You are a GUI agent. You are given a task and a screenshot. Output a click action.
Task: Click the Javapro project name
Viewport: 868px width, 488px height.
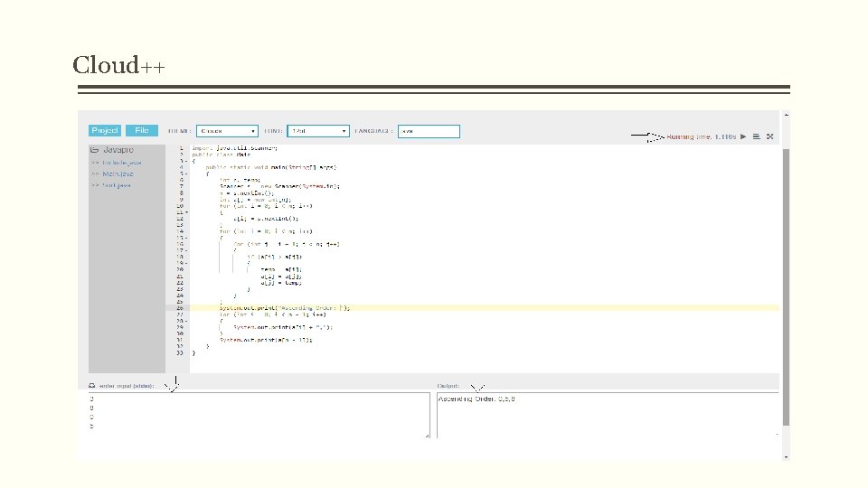point(118,149)
